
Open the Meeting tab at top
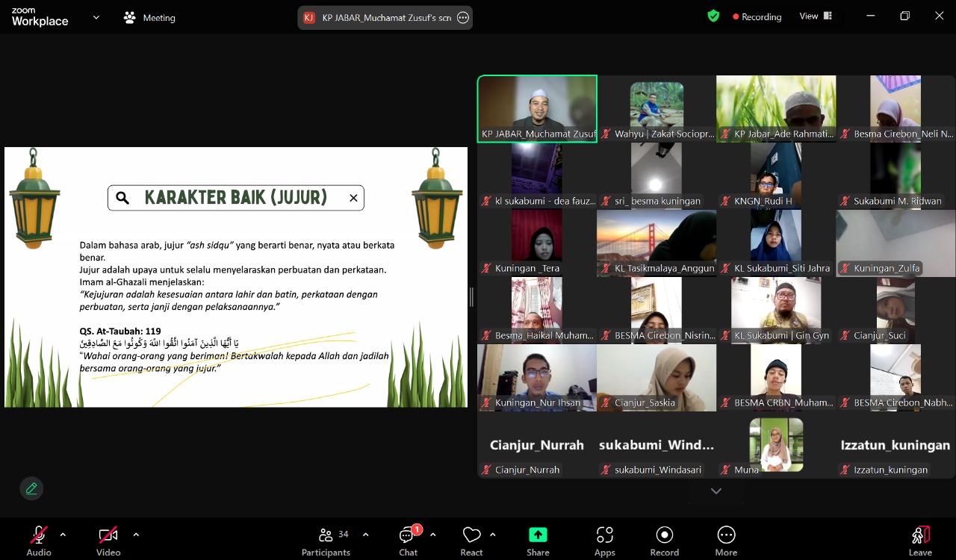click(x=149, y=18)
